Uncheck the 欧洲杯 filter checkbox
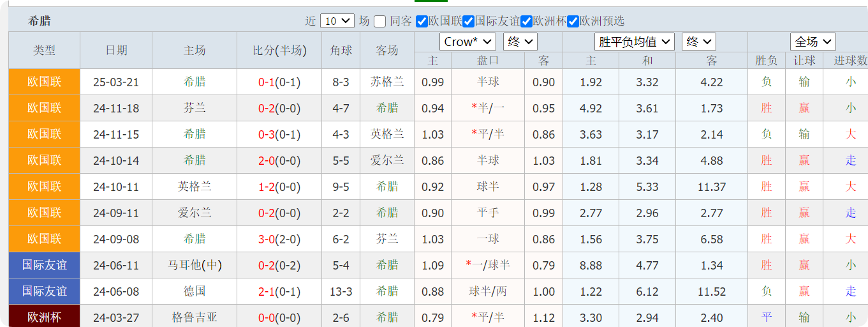Screen dimensions: 868x327 pos(526,21)
